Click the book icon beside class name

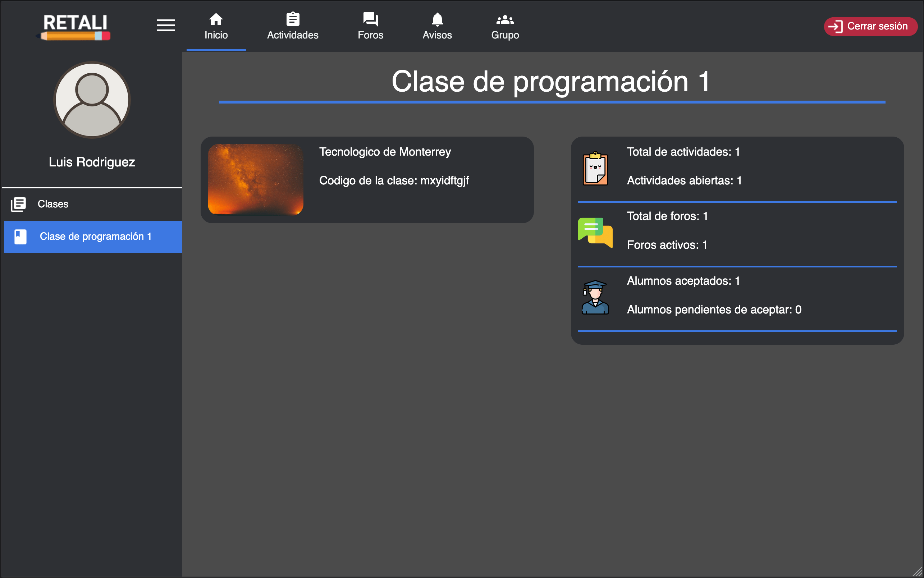tap(20, 237)
